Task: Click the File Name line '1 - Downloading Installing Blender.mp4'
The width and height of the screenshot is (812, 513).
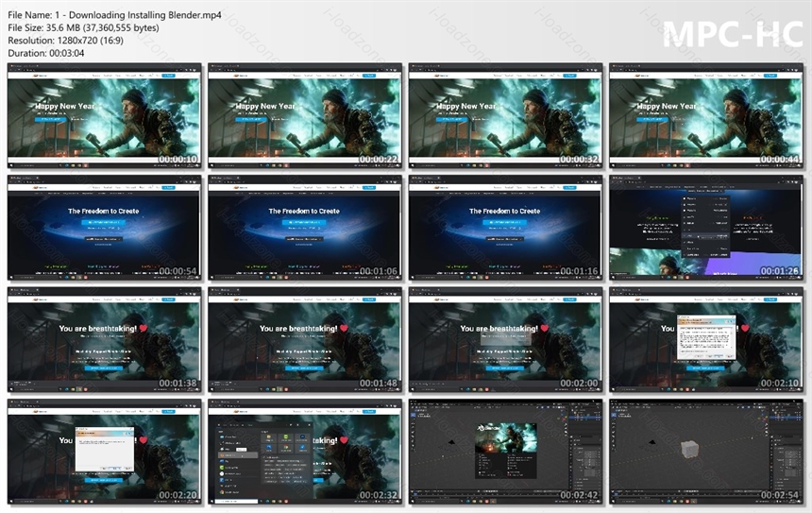Action: pyautogui.click(x=114, y=15)
